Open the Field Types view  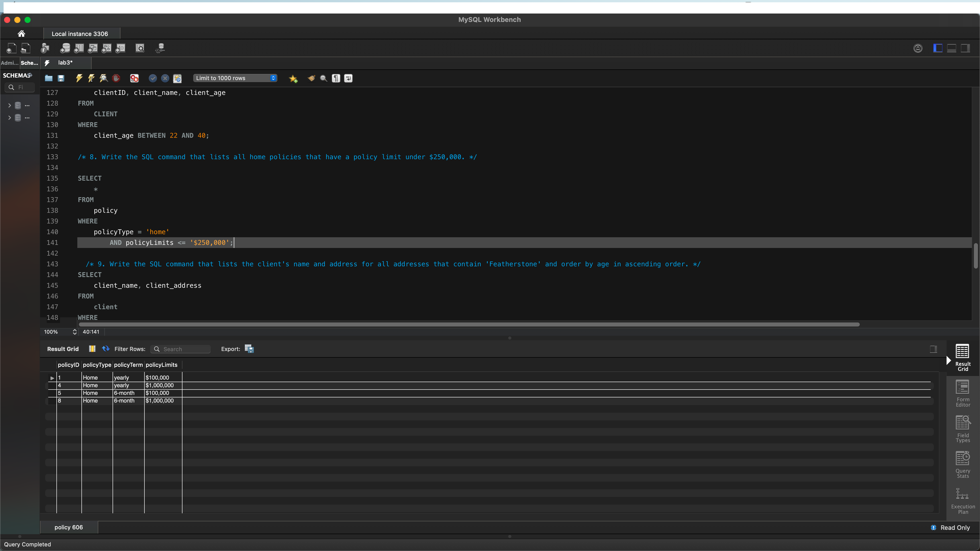(962, 429)
